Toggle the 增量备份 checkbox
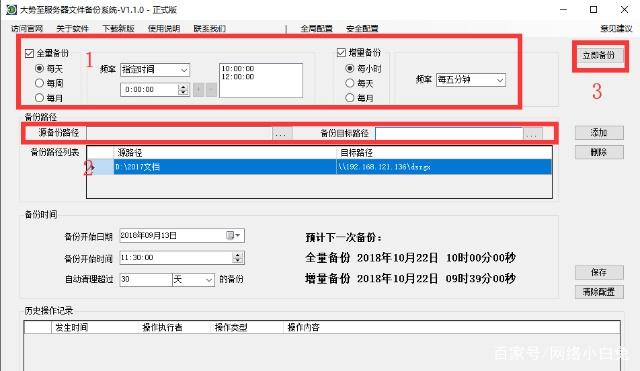The width and height of the screenshot is (640, 371). (341, 52)
